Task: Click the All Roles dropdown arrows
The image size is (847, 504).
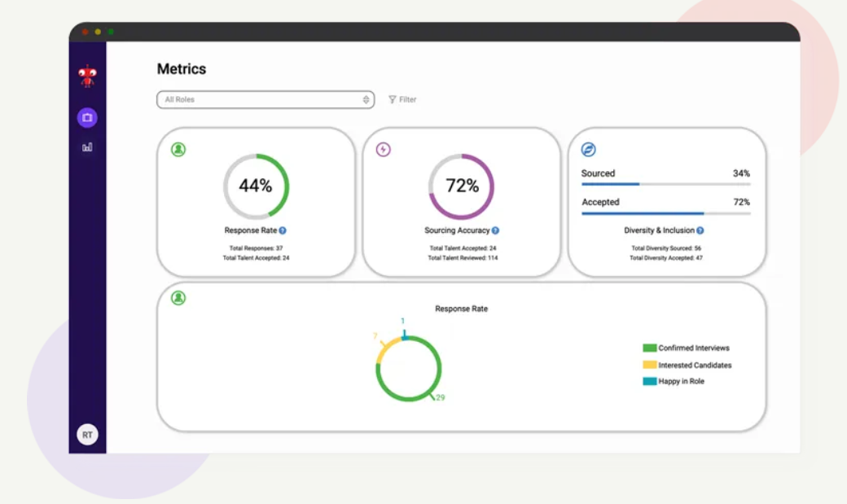Action: pos(366,99)
